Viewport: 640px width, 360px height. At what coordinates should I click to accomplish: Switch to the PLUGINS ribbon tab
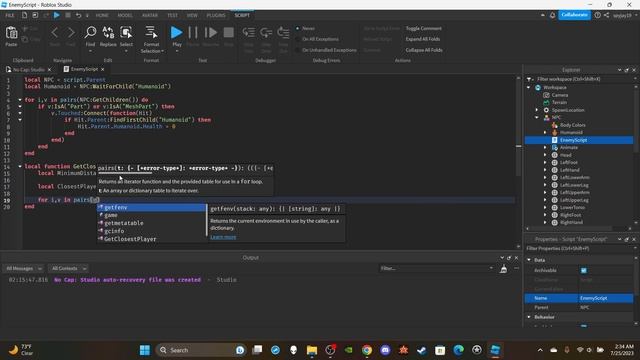click(216, 15)
